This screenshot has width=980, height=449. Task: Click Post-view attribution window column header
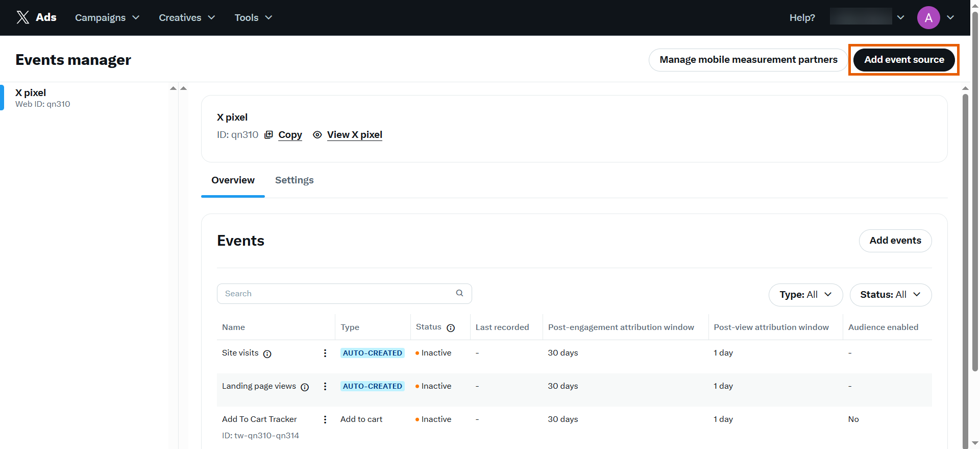click(771, 327)
